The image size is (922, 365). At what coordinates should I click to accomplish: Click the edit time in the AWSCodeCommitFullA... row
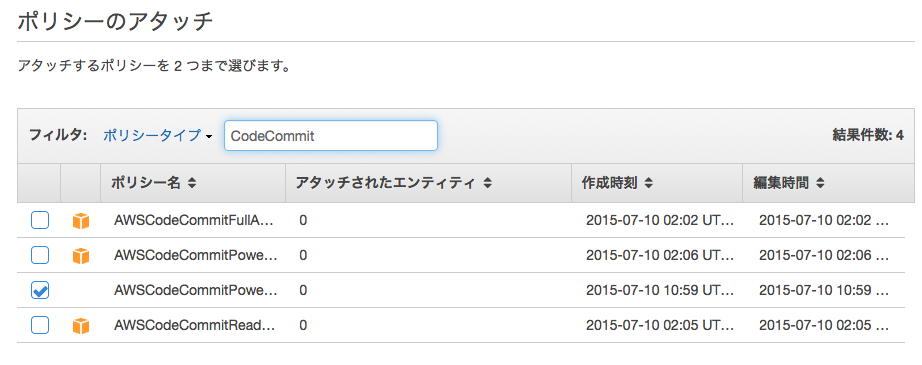(x=824, y=220)
